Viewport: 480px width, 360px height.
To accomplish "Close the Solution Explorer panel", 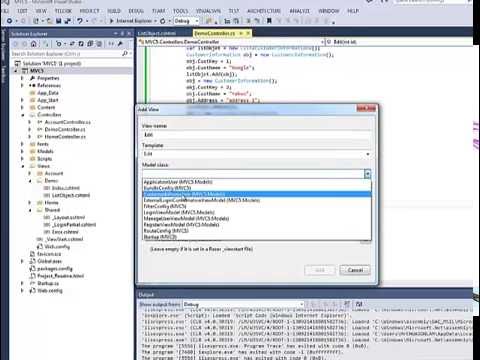I will (x=129, y=34).
